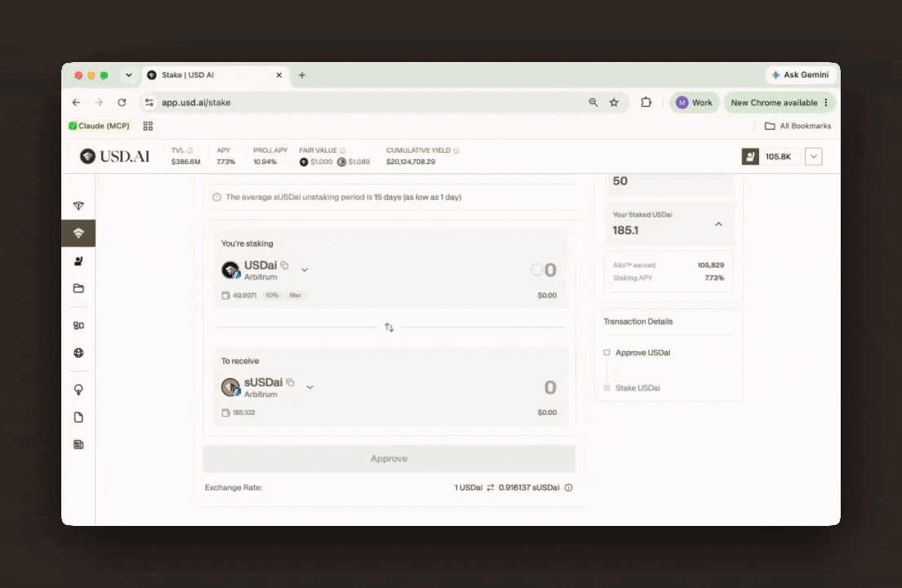The width and height of the screenshot is (902, 588).
Task: Click the unstaking period info icon
Action: (217, 197)
